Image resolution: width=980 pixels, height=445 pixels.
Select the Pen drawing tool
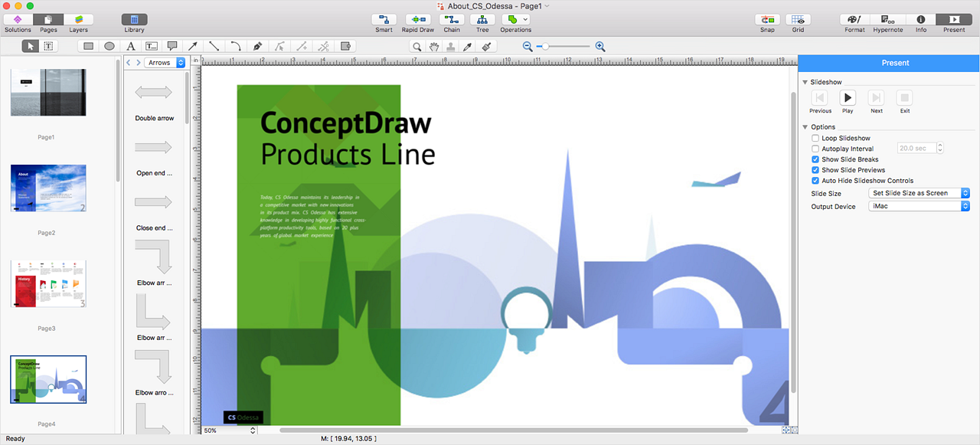click(x=257, y=46)
